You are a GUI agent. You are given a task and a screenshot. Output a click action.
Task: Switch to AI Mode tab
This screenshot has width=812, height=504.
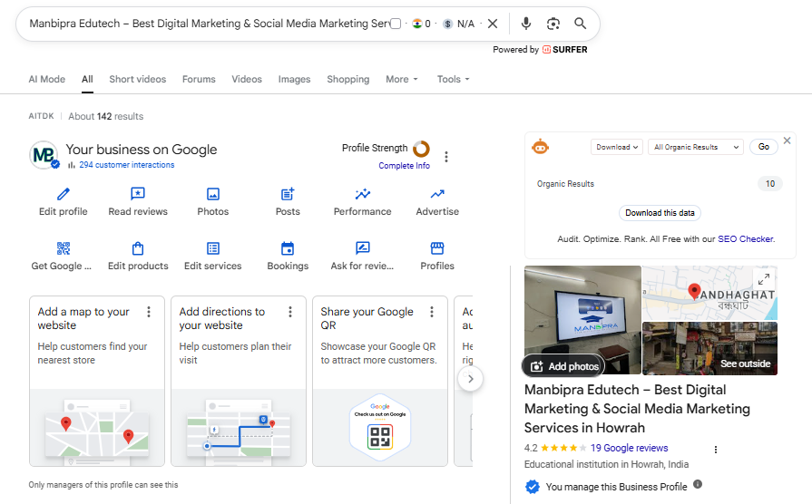[46, 79]
